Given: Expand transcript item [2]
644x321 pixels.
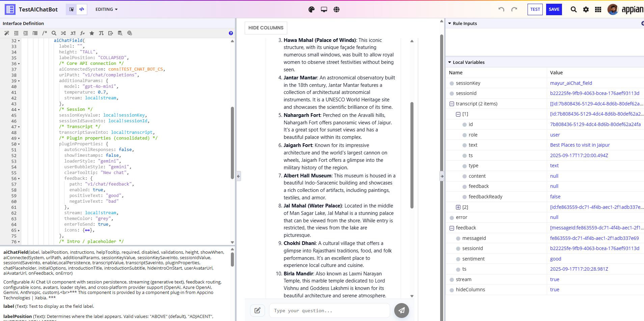Looking at the screenshot, I should pyautogui.click(x=458, y=207).
